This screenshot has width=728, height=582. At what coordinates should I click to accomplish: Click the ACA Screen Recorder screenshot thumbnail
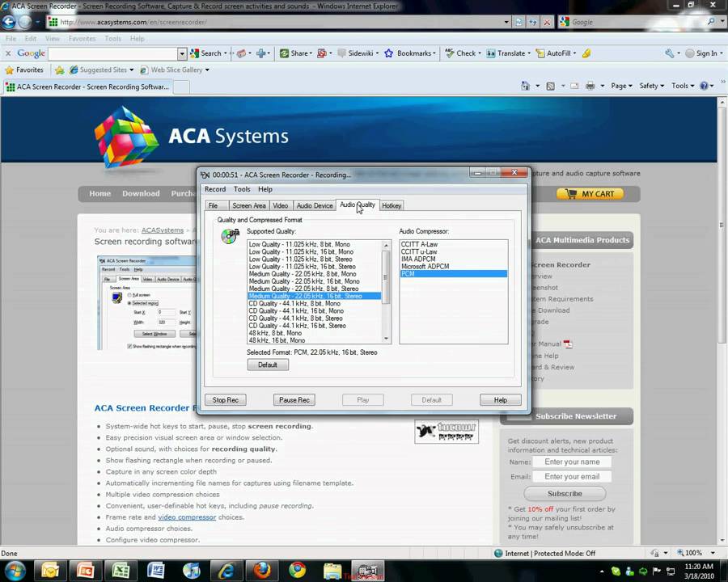146,302
